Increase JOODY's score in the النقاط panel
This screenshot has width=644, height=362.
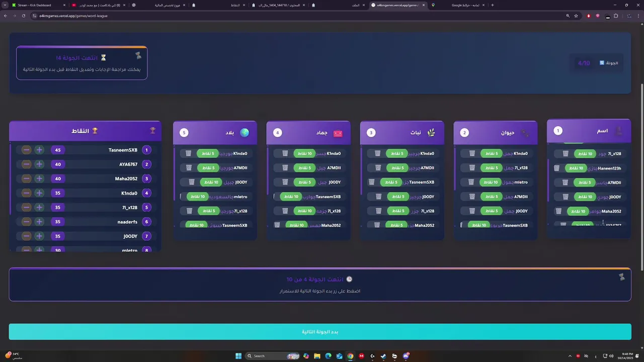click(39, 236)
